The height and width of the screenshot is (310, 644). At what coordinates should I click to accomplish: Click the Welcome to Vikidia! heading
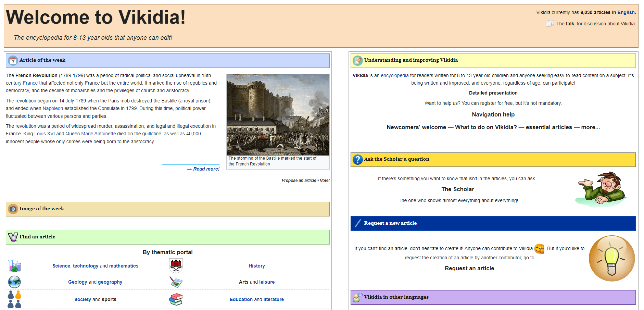tap(96, 17)
